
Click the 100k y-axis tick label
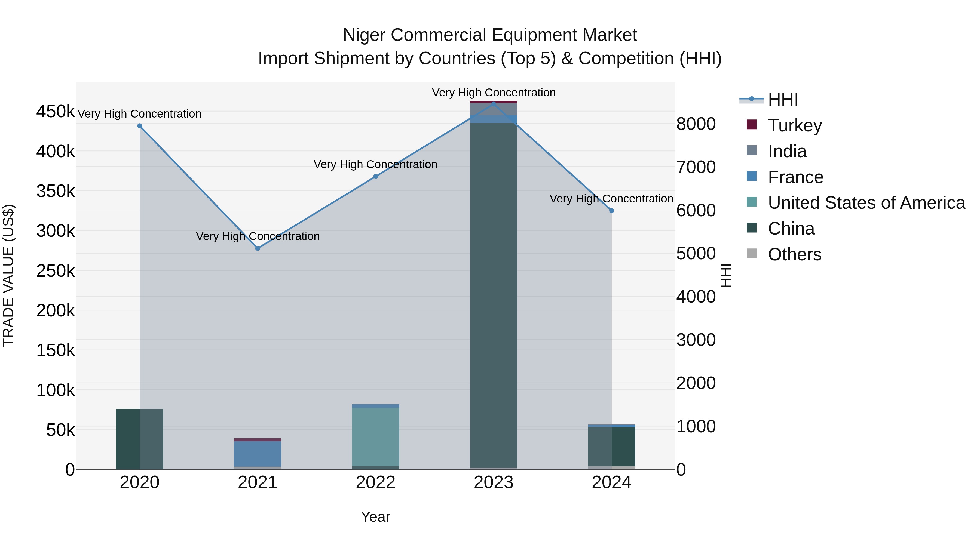(56, 390)
